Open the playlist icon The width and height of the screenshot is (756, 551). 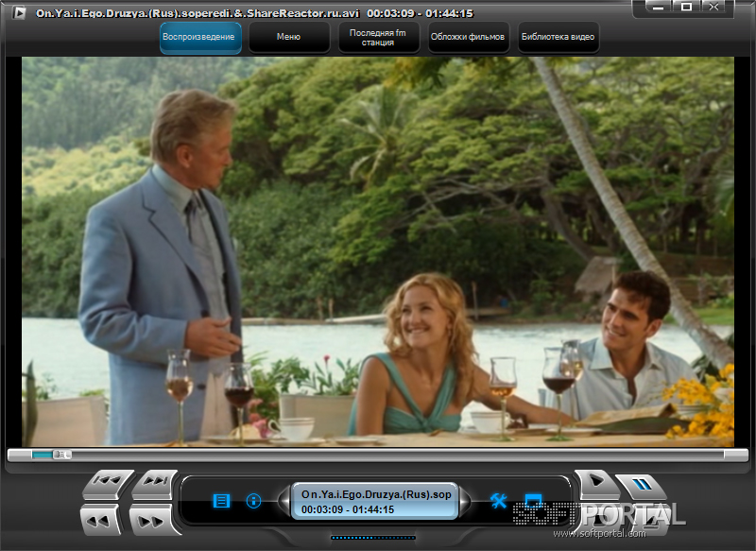point(221,501)
